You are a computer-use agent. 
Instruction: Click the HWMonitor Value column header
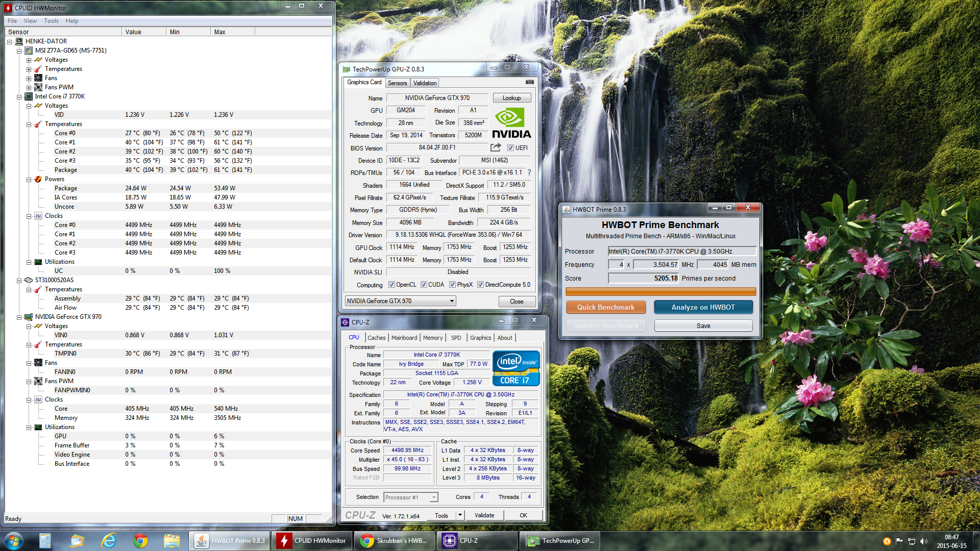point(144,32)
